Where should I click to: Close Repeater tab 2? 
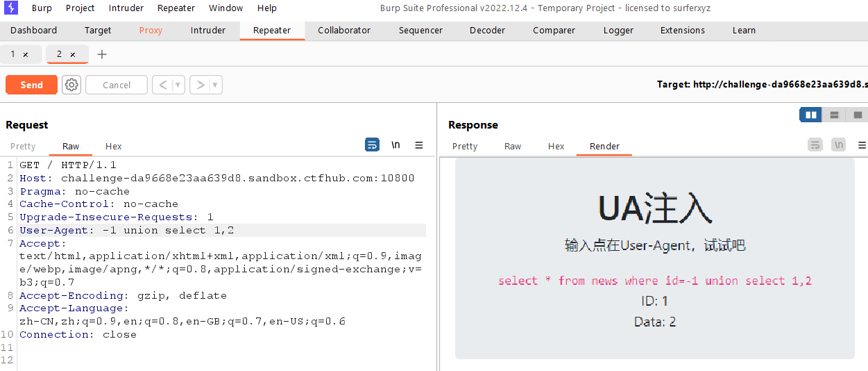pos(73,54)
